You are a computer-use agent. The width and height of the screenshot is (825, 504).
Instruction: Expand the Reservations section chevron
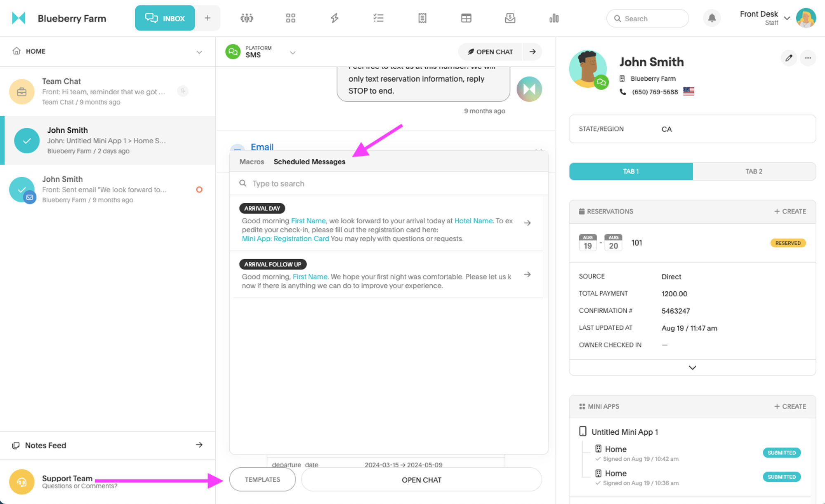[x=693, y=368]
